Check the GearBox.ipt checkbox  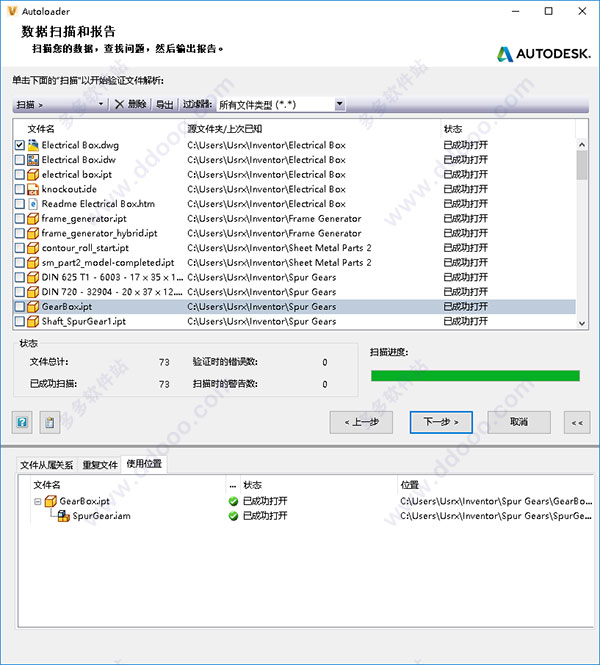(20, 307)
